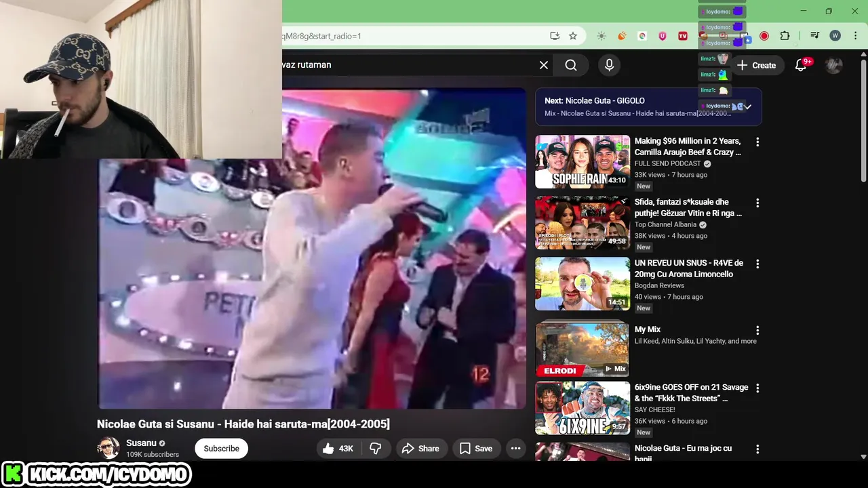Viewport: 868px width, 488px height.
Task: Open YouTube notifications bell
Action: (x=801, y=65)
